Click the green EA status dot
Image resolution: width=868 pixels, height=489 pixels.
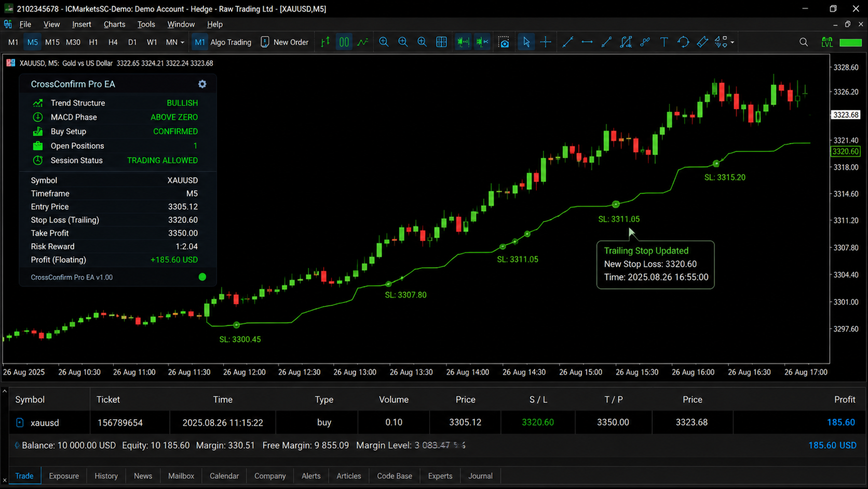coord(202,277)
